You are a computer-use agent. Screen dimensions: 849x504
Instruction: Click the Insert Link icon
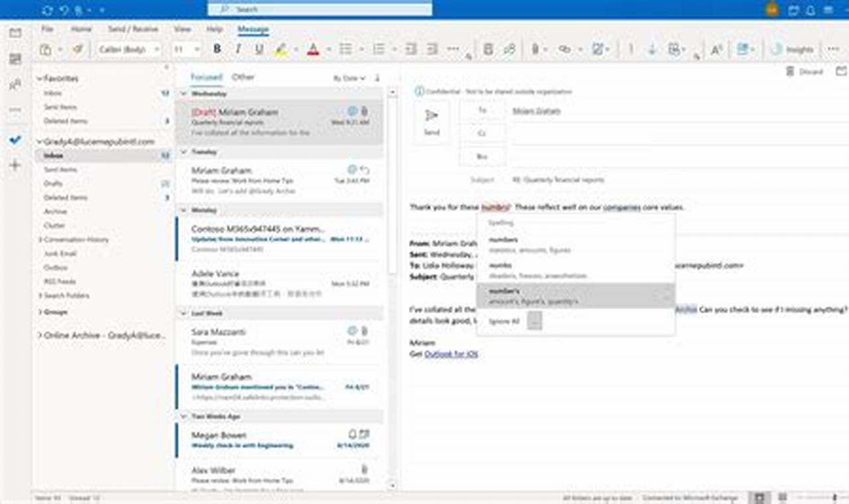564,50
